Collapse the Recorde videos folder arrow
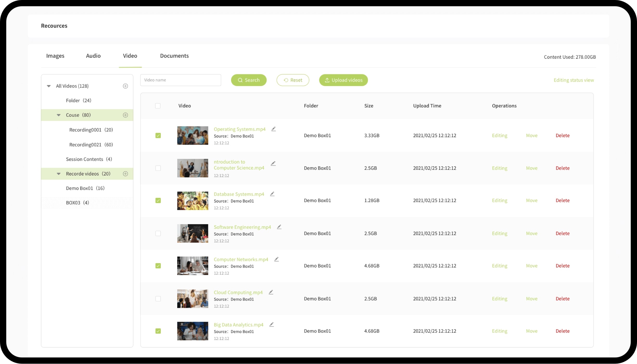Viewport: 637px width, 364px height. [x=59, y=174]
